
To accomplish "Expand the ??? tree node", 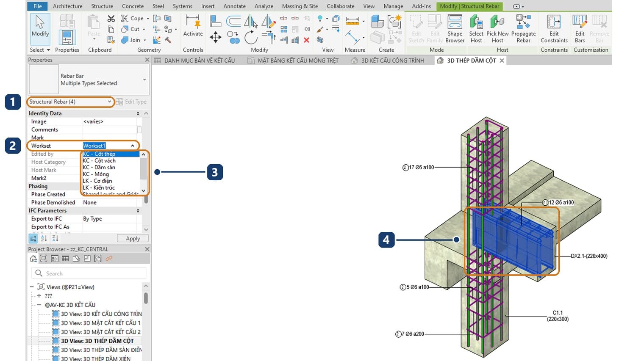I will pos(39,296).
